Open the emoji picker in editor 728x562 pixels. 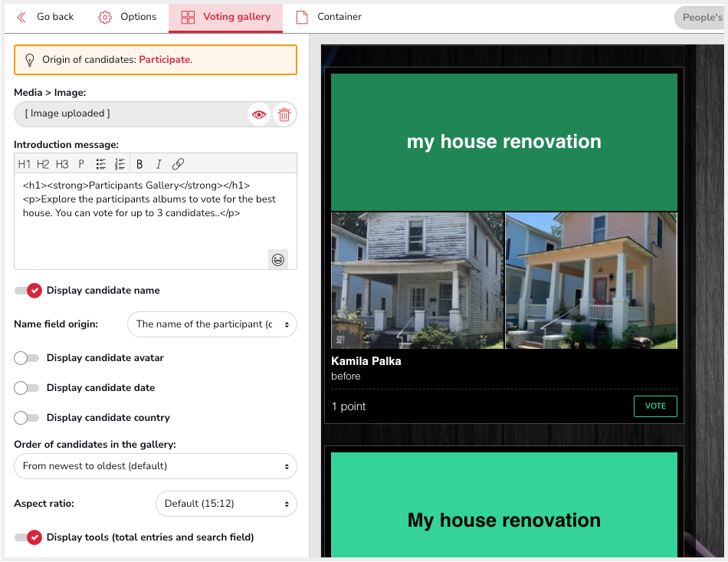click(277, 260)
